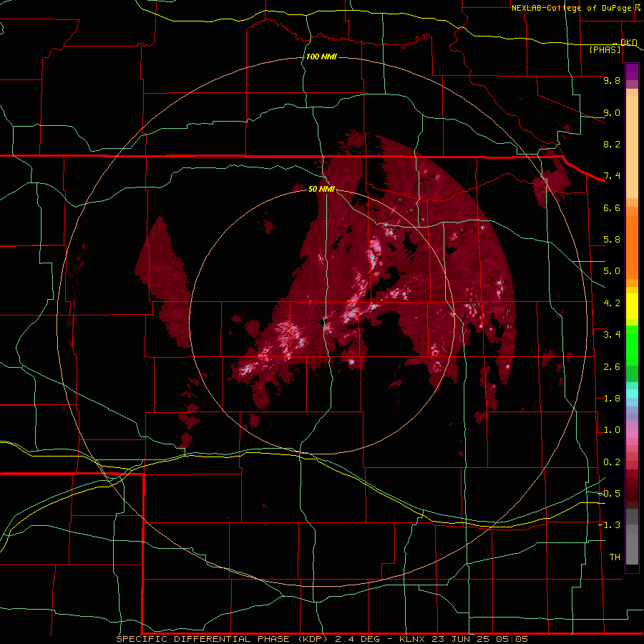Click the 50 NMI range ring label
Screen dimensions: 644x644
click(x=321, y=189)
